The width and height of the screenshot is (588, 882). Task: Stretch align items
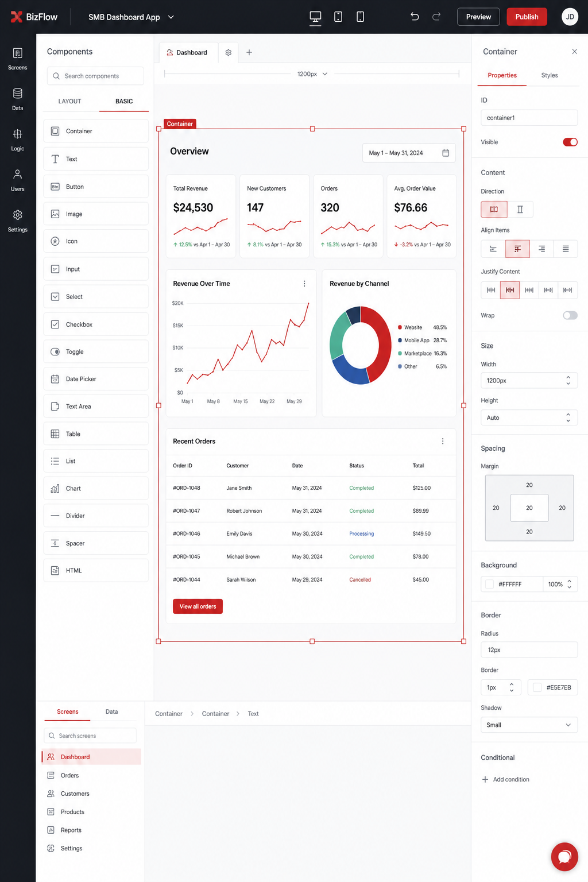pos(566,249)
